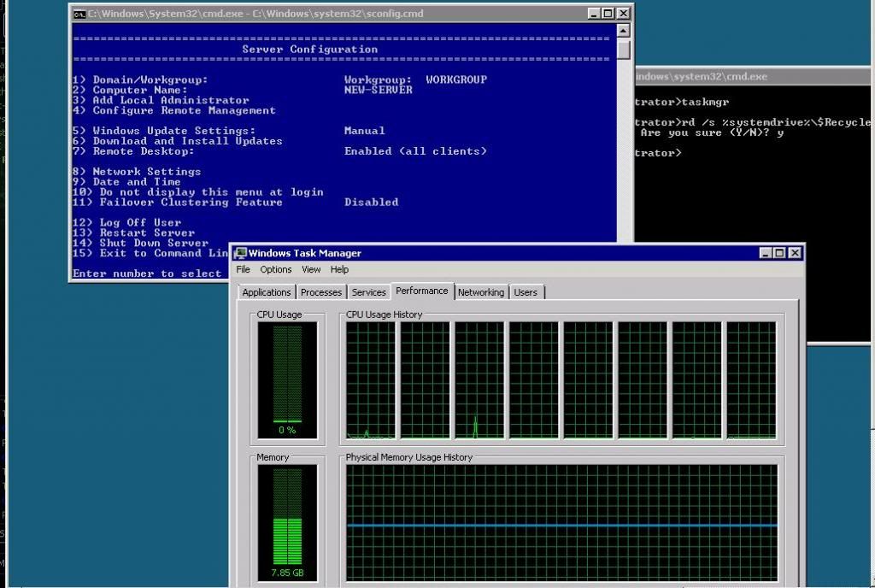Click the Memory gauge showing 7.85 GB
The height and width of the screenshot is (588, 875).
pos(287,523)
